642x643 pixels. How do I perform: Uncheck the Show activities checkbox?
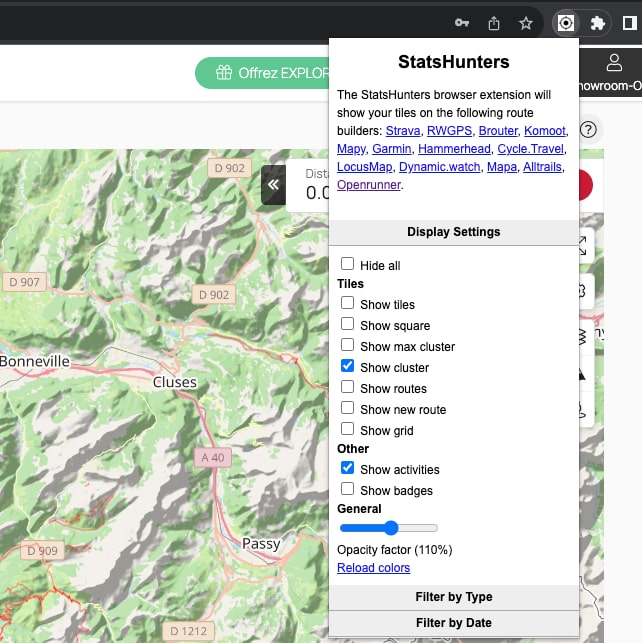click(347, 467)
